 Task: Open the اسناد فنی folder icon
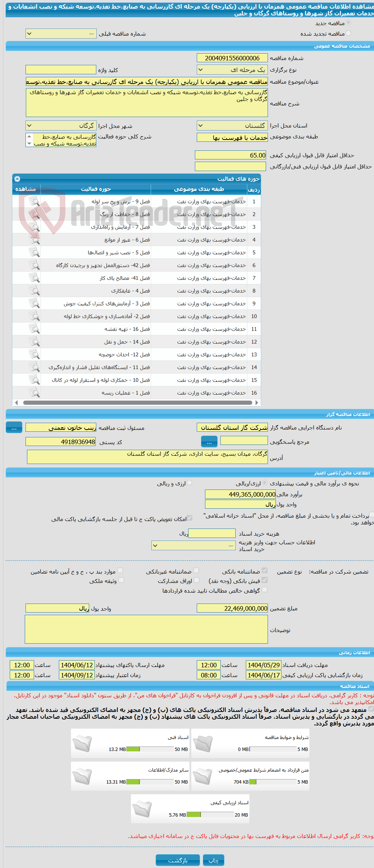coord(82,743)
